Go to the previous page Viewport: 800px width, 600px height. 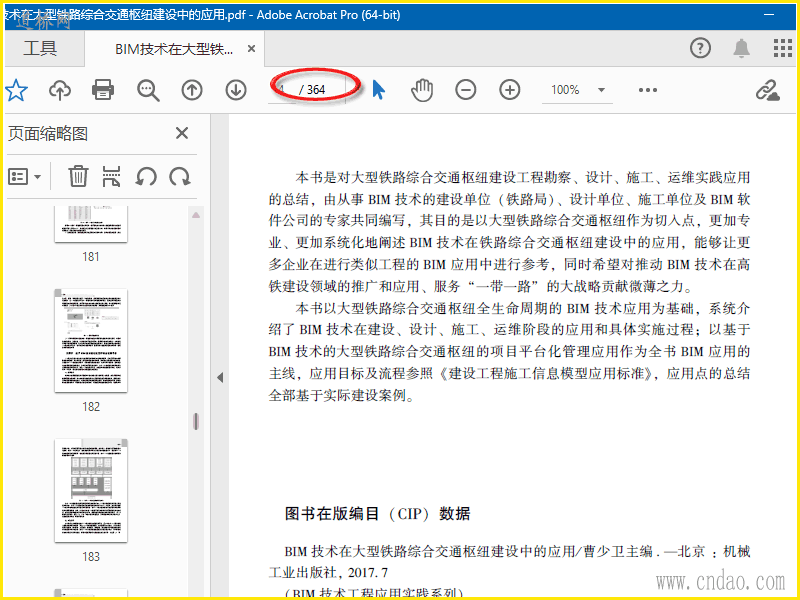click(192, 90)
